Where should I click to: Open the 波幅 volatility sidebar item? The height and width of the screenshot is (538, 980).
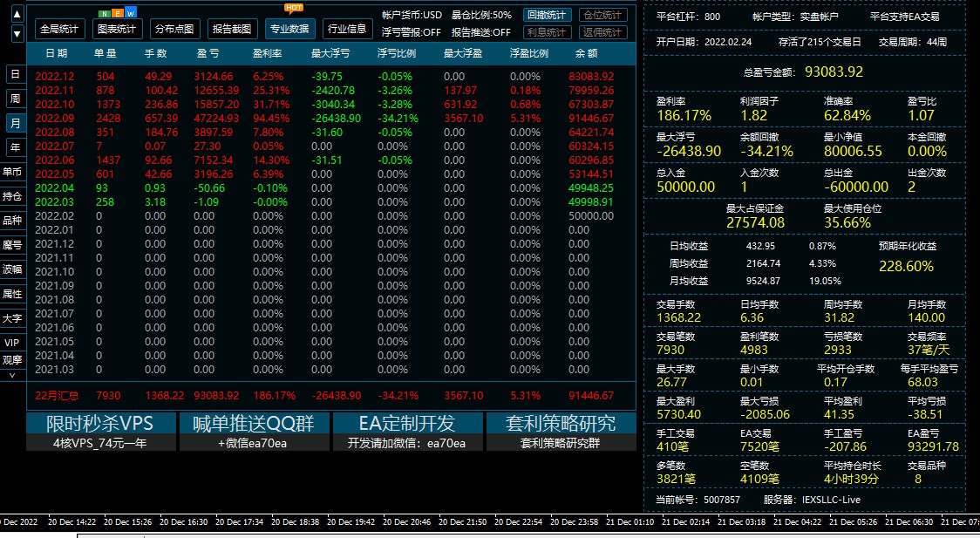tap(12, 269)
